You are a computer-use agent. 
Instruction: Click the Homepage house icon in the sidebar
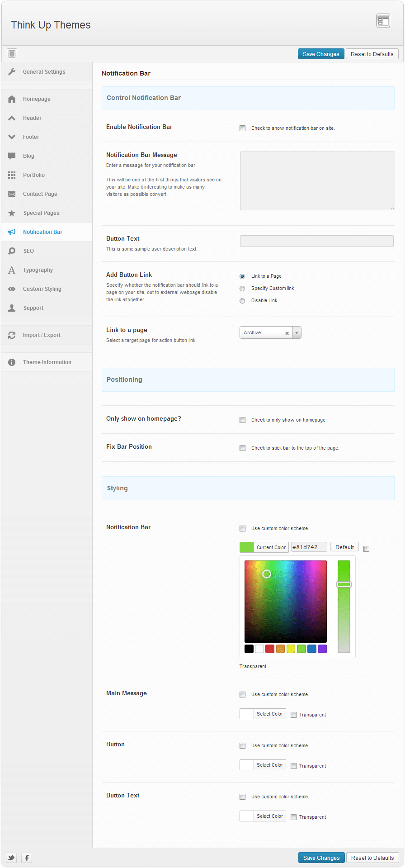[12, 99]
